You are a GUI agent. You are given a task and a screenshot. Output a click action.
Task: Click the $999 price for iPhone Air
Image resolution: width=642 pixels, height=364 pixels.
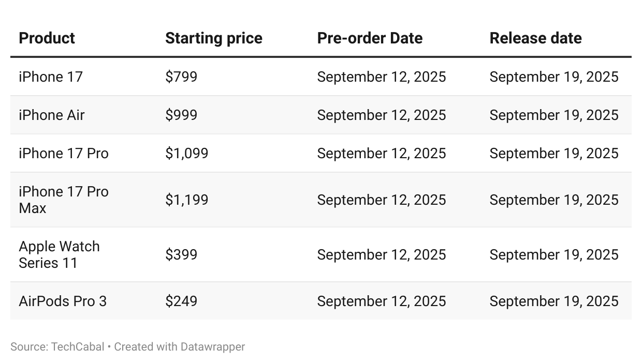[x=181, y=115]
